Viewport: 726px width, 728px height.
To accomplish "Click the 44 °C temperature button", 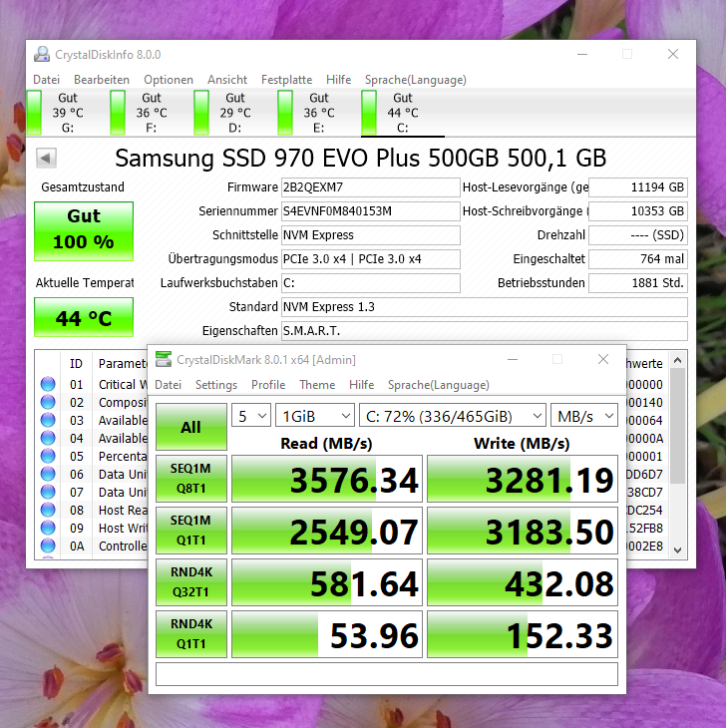I will click(84, 317).
